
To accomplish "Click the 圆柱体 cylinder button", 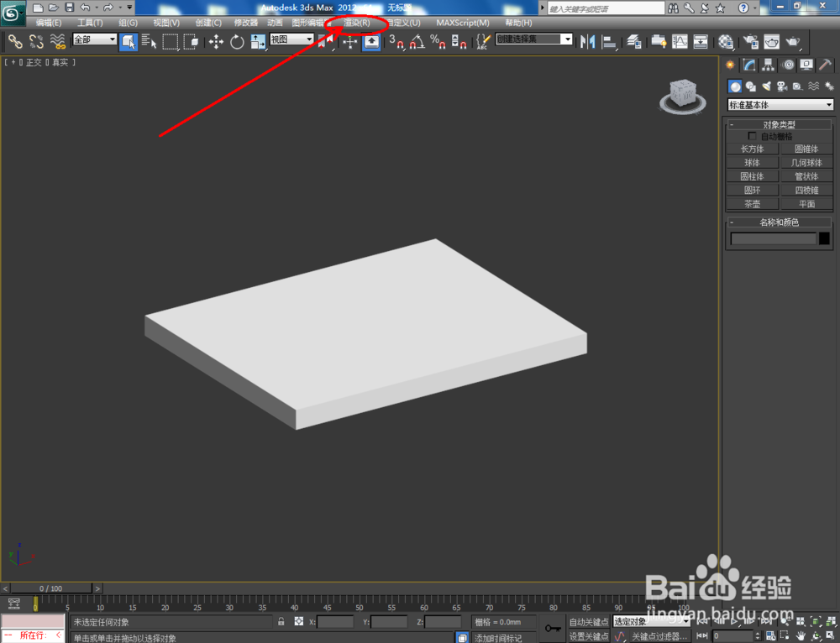I will pos(752,176).
